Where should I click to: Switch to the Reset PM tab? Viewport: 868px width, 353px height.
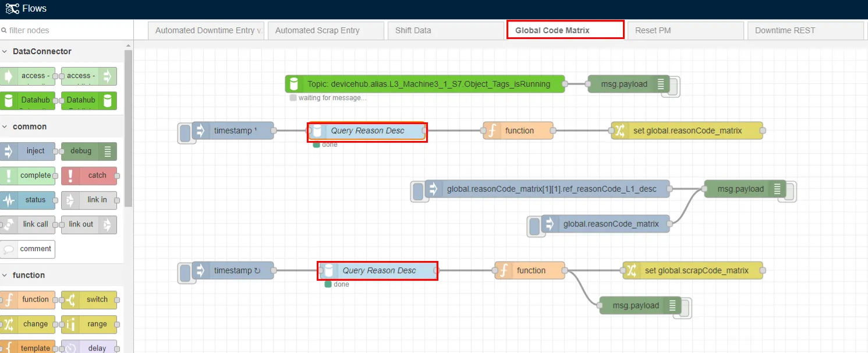pos(686,30)
